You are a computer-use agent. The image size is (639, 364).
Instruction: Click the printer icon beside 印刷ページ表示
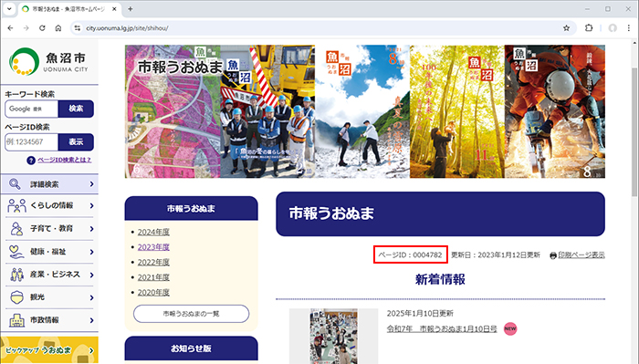tap(553, 255)
